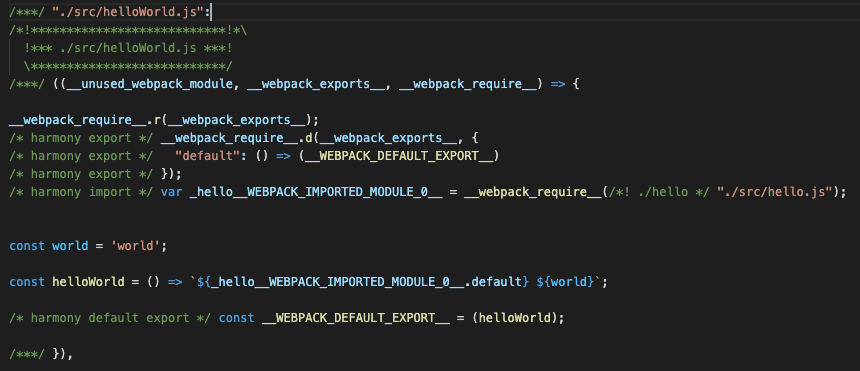Click the "./src/helloWorld.js" module key string

[x=132, y=12]
